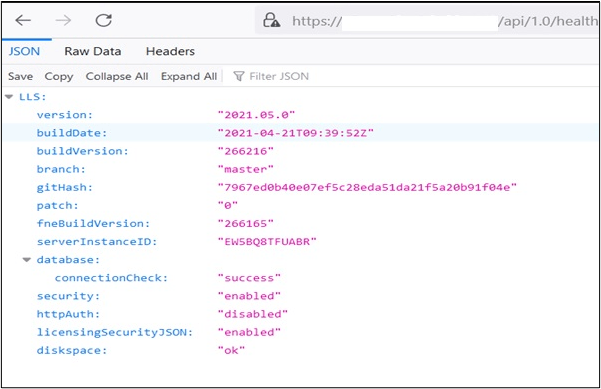Click the "2021-04-21T09:39:52Z" value

coord(296,133)
